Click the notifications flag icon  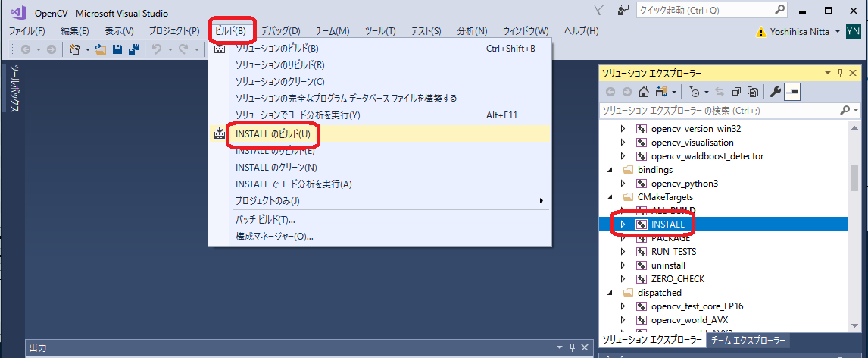(598, 10)
